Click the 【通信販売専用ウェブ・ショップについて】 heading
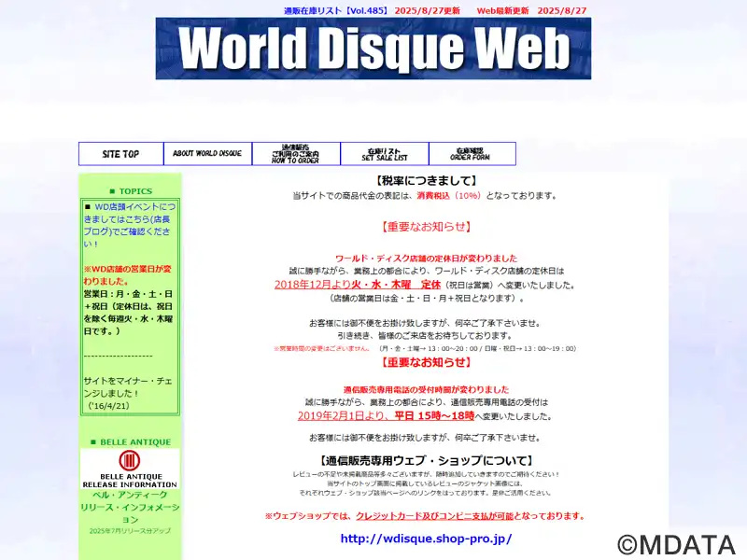 (x=426, y=460)
